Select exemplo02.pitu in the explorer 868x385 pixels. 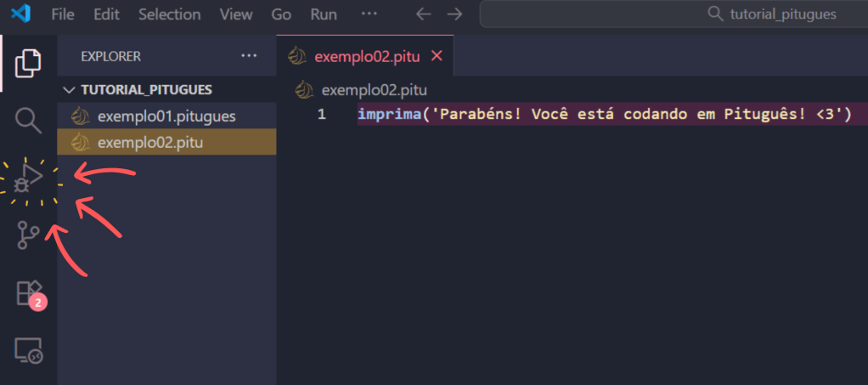click(x=166, y=143)
